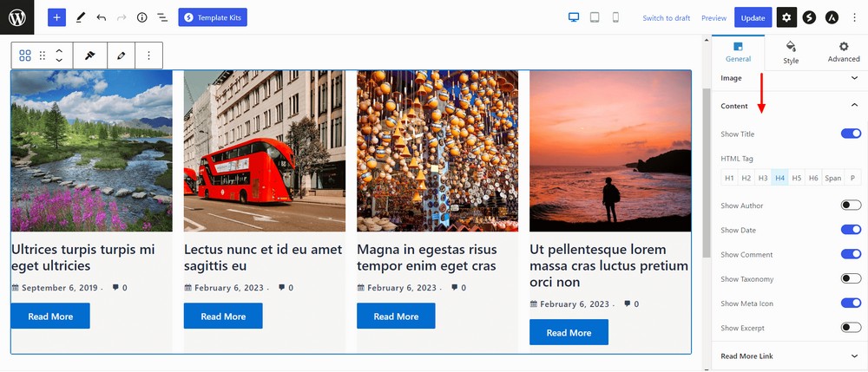Open the list view icon
This screenshot has width=868, height=372.
click(x=161, y=17)
